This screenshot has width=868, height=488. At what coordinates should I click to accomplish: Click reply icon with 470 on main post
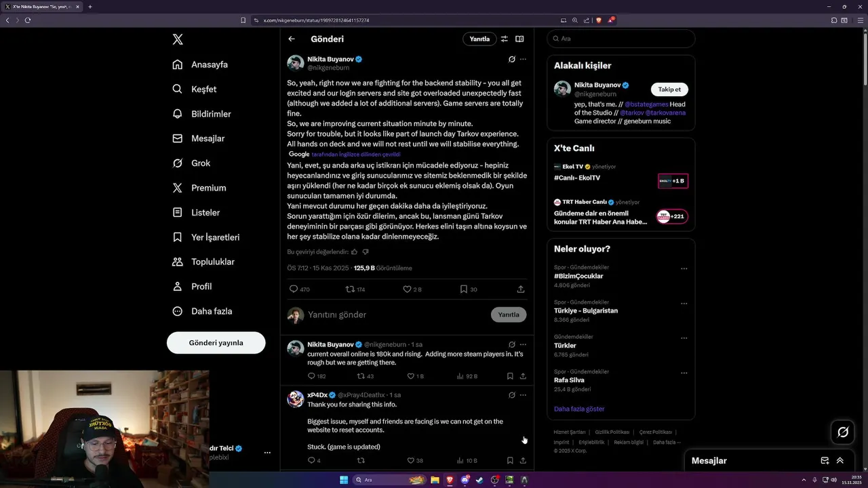click(x=299, y=289)
